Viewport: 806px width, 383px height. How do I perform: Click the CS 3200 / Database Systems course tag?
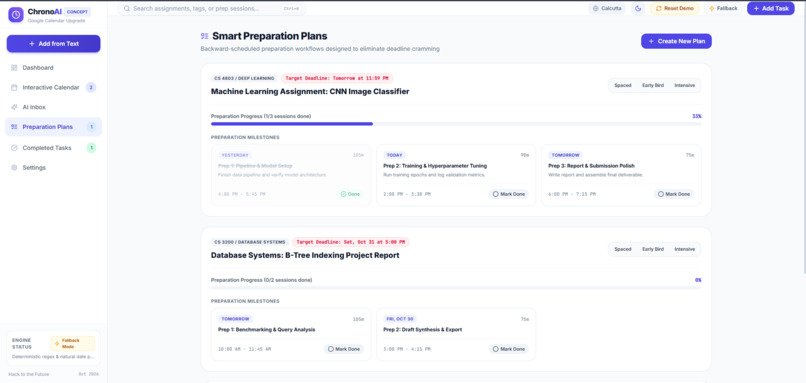(250, 242)
